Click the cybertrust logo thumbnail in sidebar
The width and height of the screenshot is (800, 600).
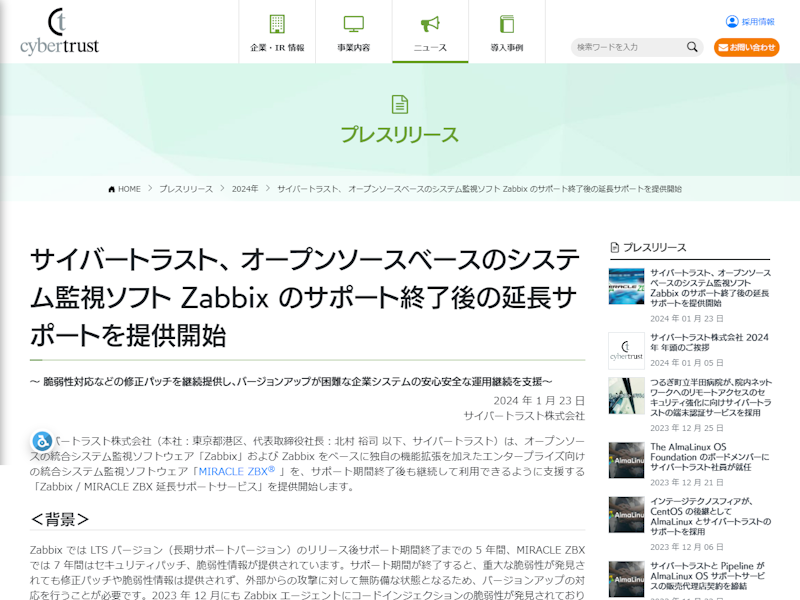point(627,351)
